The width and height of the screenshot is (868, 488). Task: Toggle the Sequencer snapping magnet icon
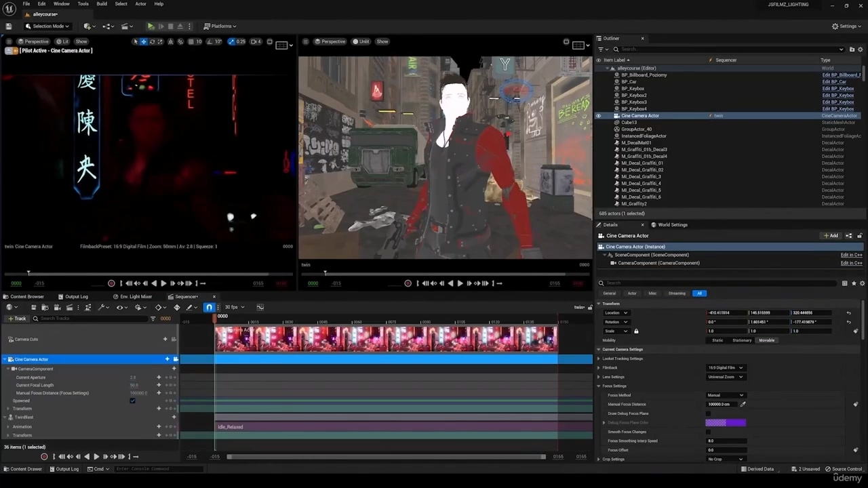click(x=209, y=307)
